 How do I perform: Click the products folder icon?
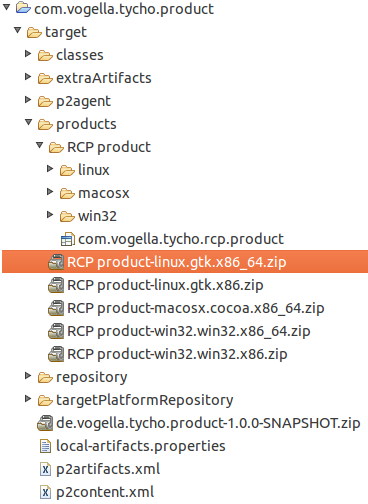(x=45, y=124)
